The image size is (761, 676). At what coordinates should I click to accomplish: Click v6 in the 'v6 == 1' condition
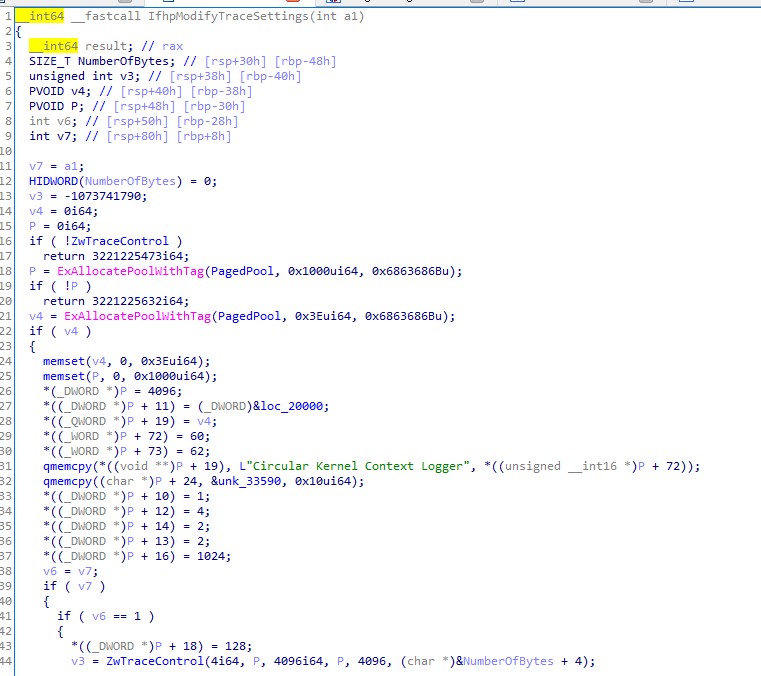99,616
